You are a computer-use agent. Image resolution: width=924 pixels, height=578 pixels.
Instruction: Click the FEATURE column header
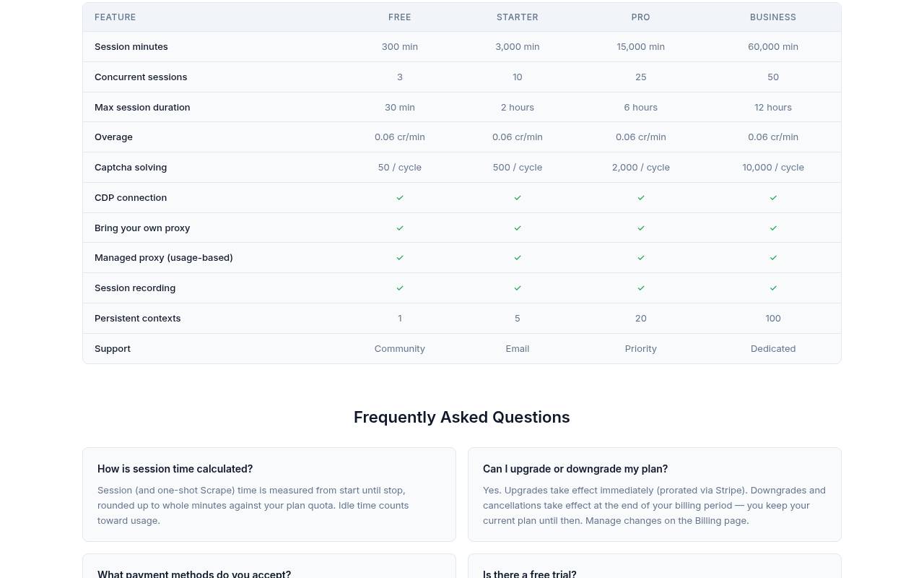[115, 17]
